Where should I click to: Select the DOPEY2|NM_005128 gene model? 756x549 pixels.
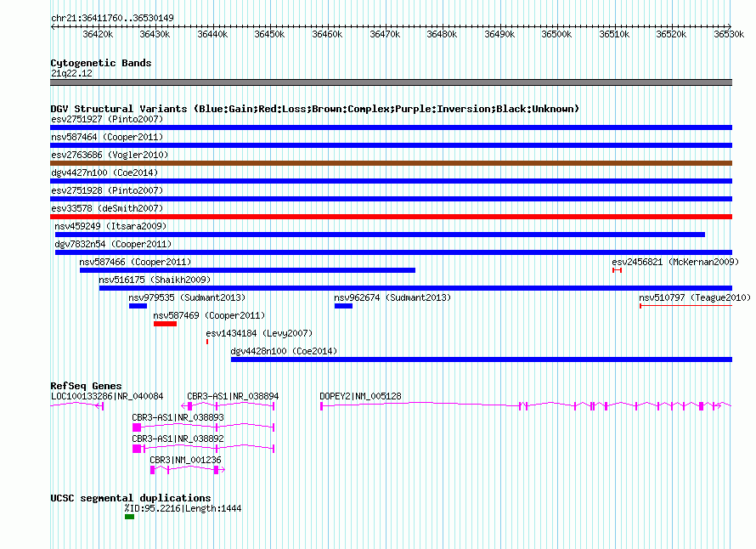point(526,405)
